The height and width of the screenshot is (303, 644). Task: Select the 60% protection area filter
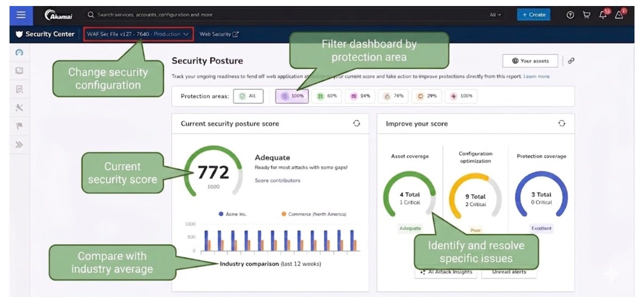(327, 96)
